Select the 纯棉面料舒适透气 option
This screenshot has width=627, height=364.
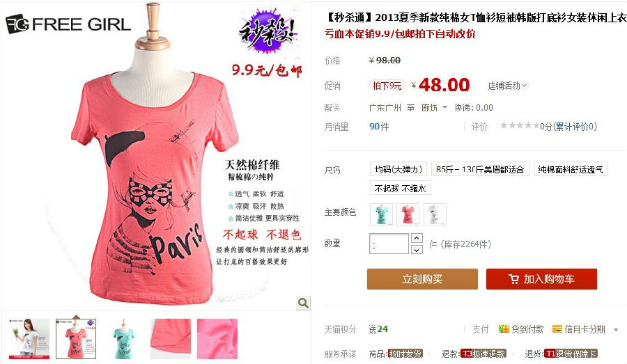click(571, 169)
